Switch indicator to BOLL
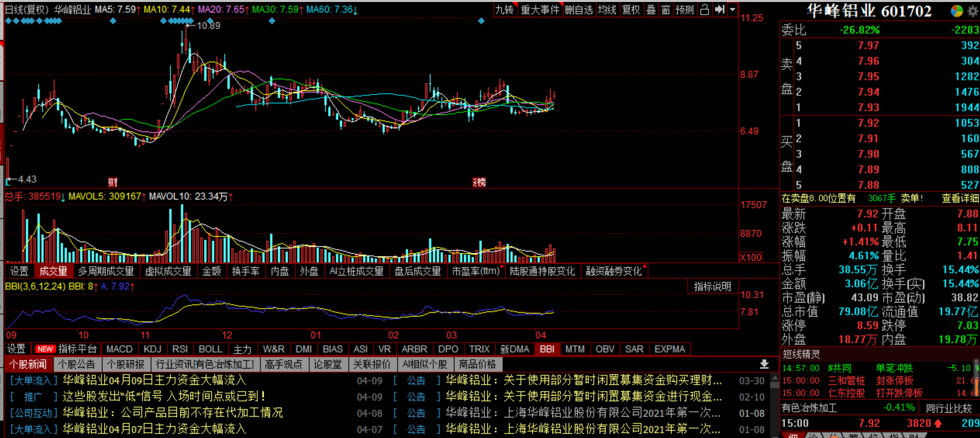The image size is (980, 438). point(210,349)
